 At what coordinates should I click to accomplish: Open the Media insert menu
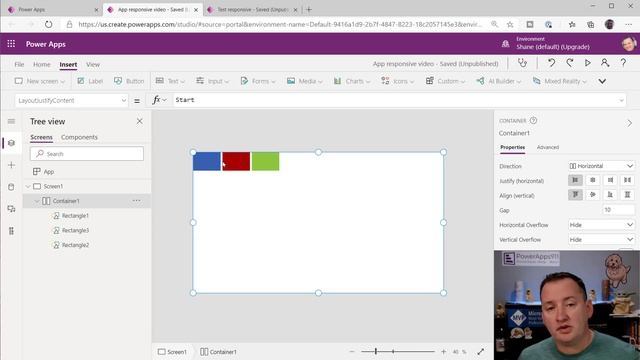(304, 81)
